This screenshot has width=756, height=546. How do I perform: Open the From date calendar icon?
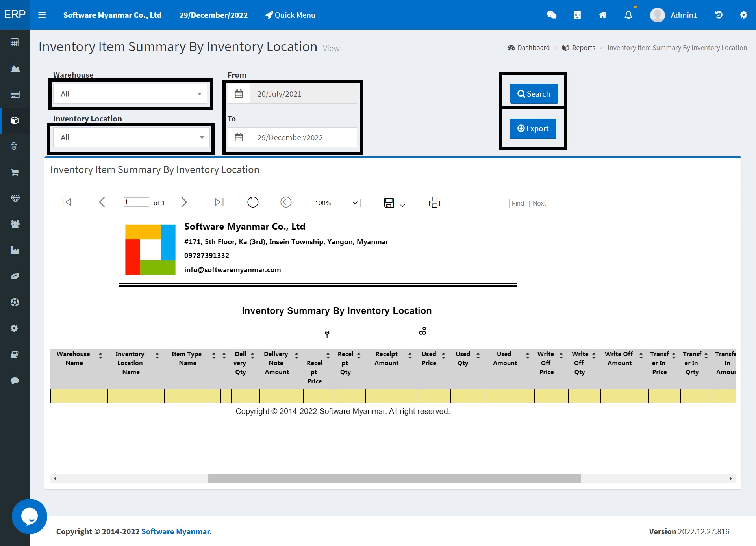pos(239,94)
